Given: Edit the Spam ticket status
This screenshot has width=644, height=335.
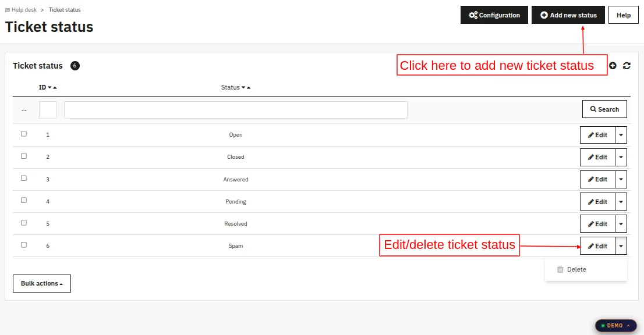Looking at the screenshot, I should pyautogui.click(x=597, y=246).
